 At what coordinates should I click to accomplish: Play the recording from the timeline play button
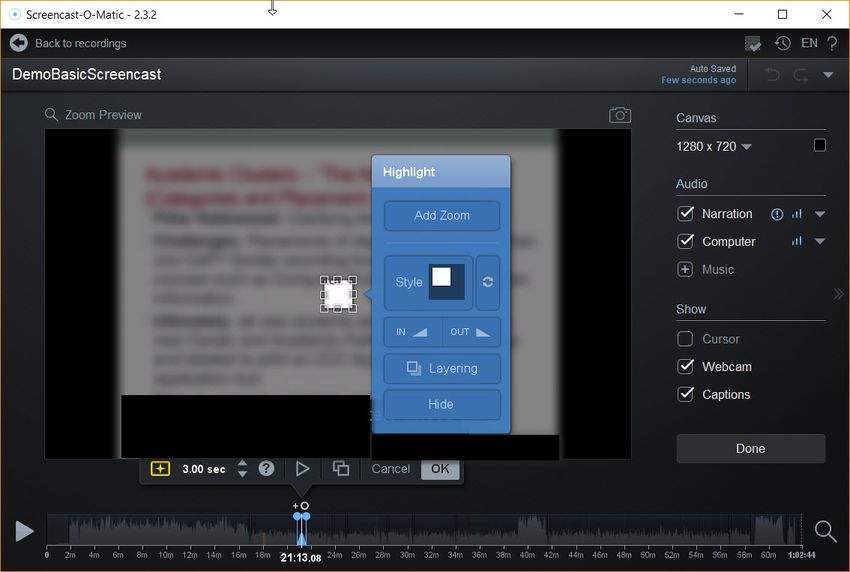(x=24, y=531)
